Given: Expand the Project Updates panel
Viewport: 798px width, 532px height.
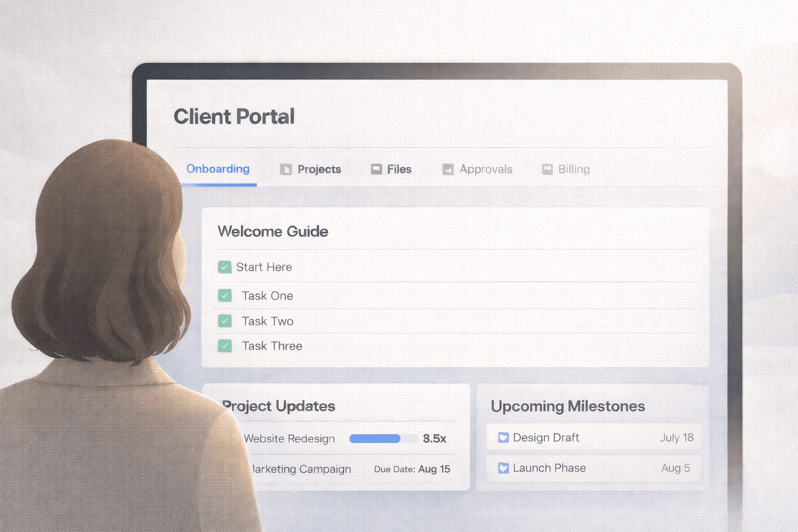Looking at the screenshot, I should (278, 406).
